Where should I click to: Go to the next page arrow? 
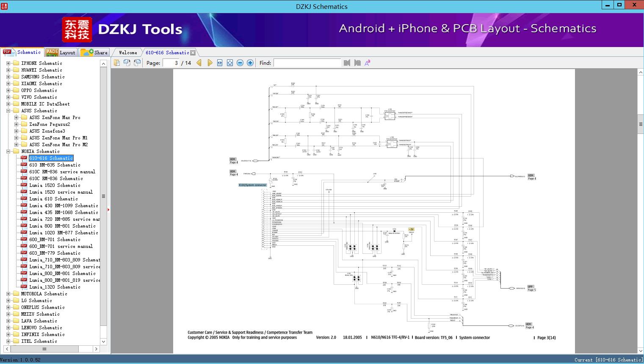coord(210,63)
